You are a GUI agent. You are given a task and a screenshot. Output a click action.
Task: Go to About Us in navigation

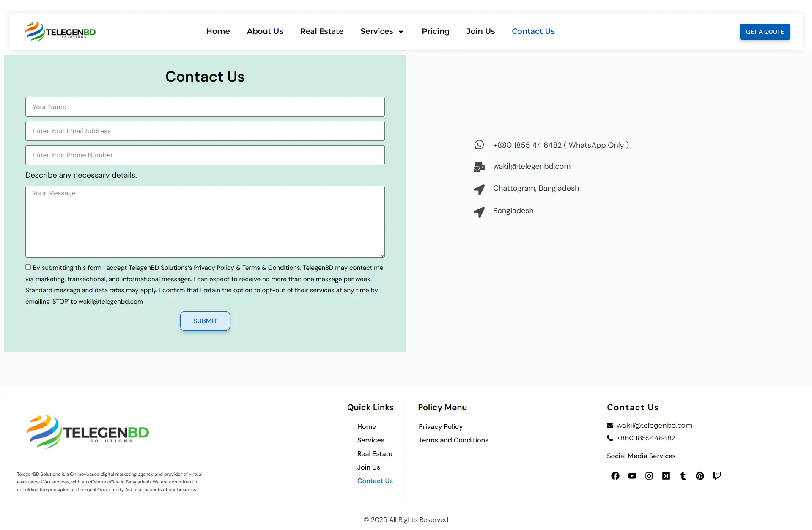265,31
